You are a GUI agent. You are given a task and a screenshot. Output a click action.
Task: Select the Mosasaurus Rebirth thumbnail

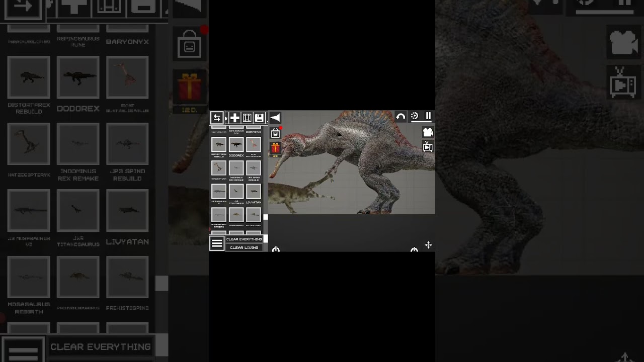click(219, 214)
